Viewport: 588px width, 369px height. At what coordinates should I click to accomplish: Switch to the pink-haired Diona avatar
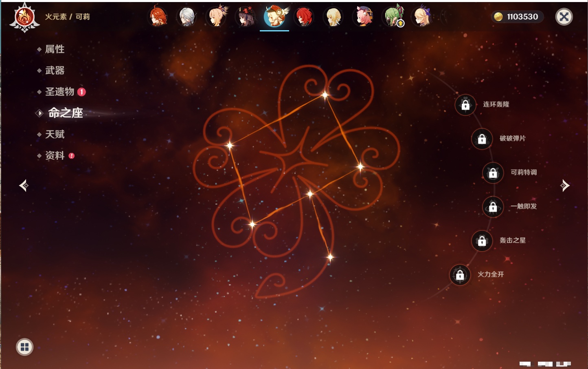point(363,17)
